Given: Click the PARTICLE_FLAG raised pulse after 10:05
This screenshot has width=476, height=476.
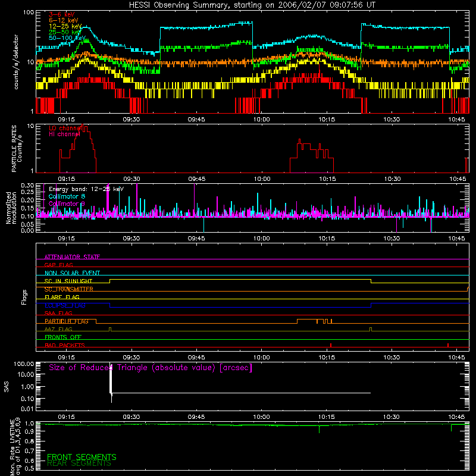Looking at the screenshot, I should pos(306,321).
